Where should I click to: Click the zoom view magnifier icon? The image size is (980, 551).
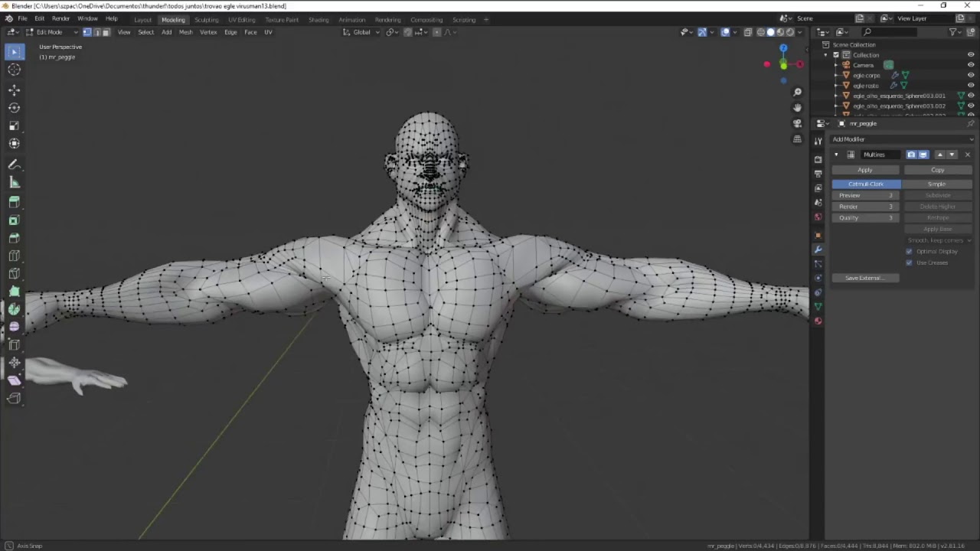tap(797, 92)
